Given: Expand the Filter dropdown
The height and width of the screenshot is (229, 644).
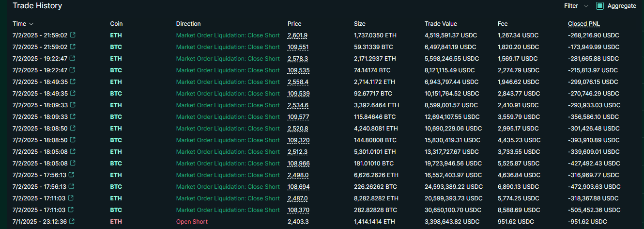Looking at the screenshot, I should click(576, 6).
